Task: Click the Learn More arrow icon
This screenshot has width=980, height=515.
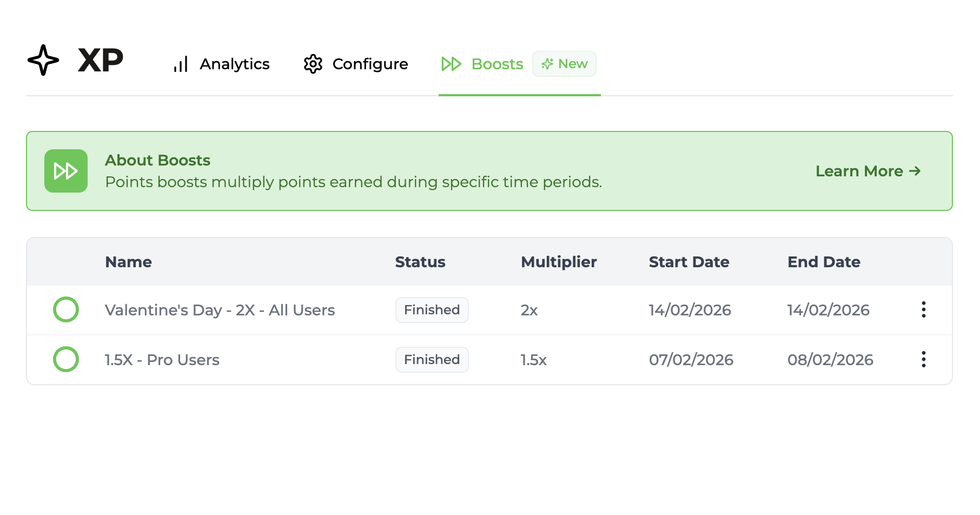Action: coord(915,171)
